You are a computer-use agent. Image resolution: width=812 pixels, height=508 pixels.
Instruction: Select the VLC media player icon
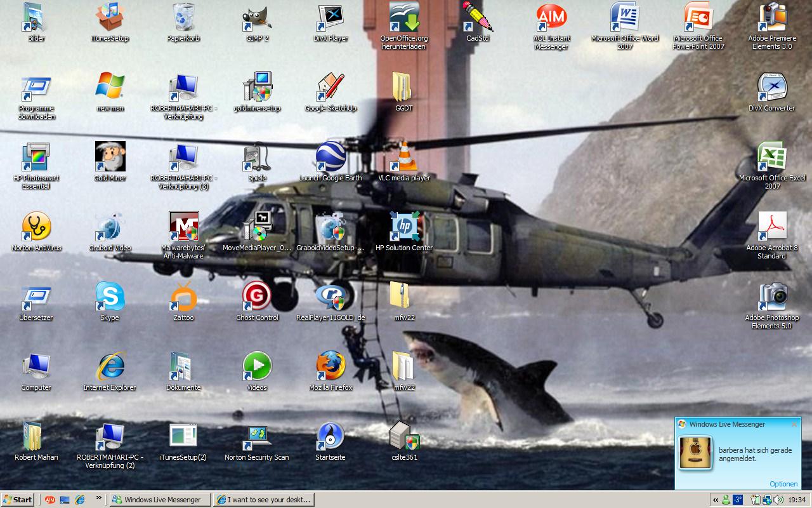point(404,157)
